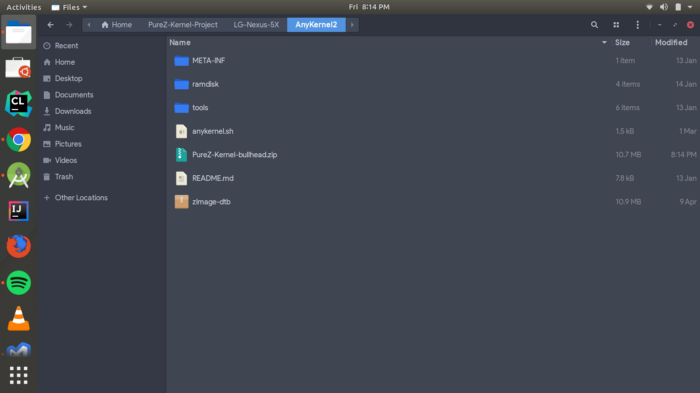Click the 10.7 MB size value
Screen dimensions: 700x393
pyautogui.click(x=628, y=155)
